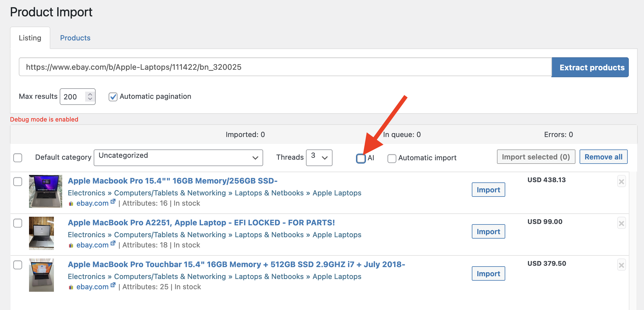Open the Default category Uncategorized dropdown
Viewport: 644px width, 310px height.
click(178, 158)
